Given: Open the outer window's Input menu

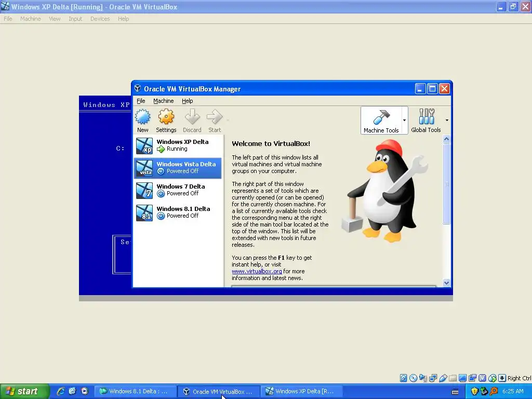Looking at the screenshot, I should (75, 19).
